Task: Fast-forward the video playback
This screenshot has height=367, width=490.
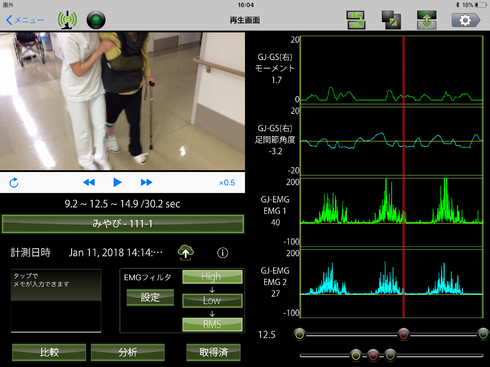Action: click(146, 182)
